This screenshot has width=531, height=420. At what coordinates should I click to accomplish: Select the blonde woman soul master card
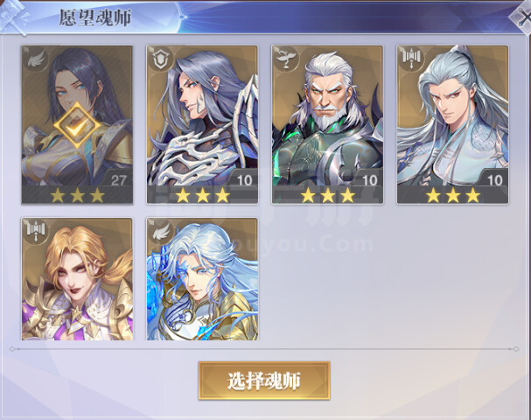[77, 279]
